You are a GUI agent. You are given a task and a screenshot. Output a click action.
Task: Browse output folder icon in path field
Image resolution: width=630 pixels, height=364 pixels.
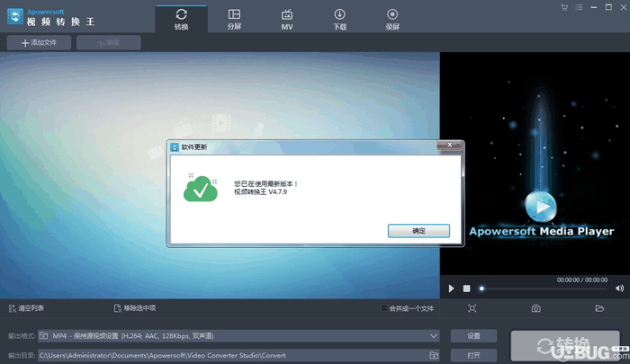pos(434,355)
